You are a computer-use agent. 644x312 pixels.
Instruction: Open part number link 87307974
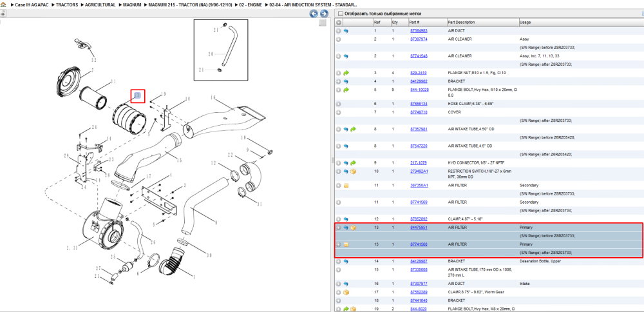(419, 39)
